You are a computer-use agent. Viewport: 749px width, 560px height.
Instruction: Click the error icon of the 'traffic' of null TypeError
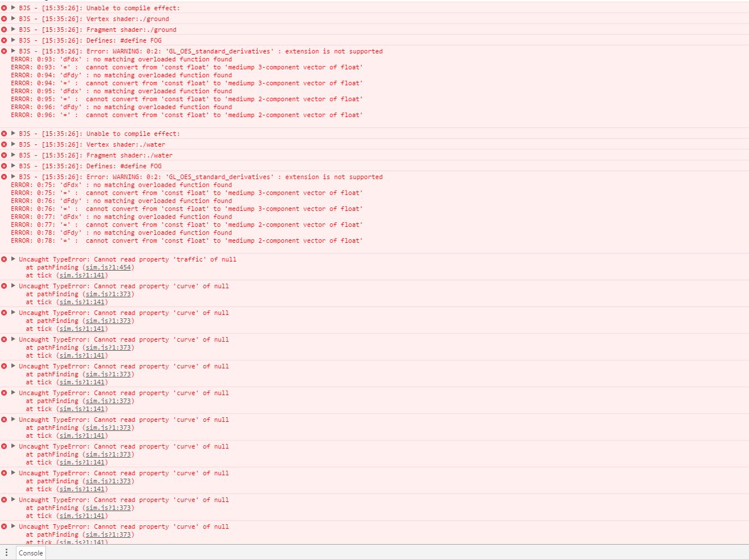point(4,259)
